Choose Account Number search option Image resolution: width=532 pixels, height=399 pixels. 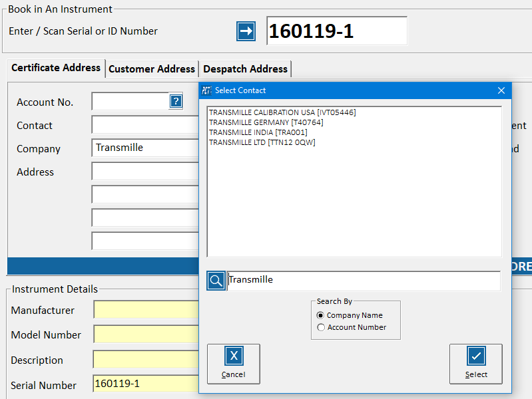tap(352, 327)
